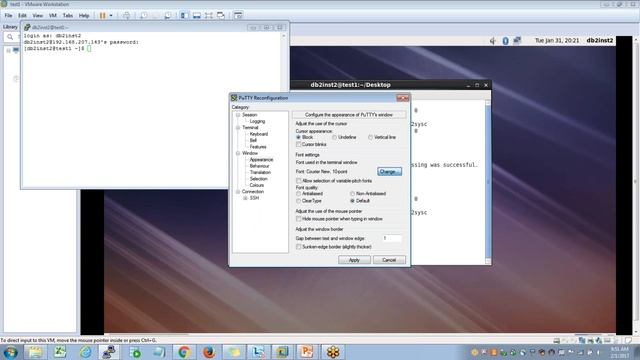This screenshot has width=640, height=360.
Task: Select Vertical line cursor radio button
Action: 371,138
